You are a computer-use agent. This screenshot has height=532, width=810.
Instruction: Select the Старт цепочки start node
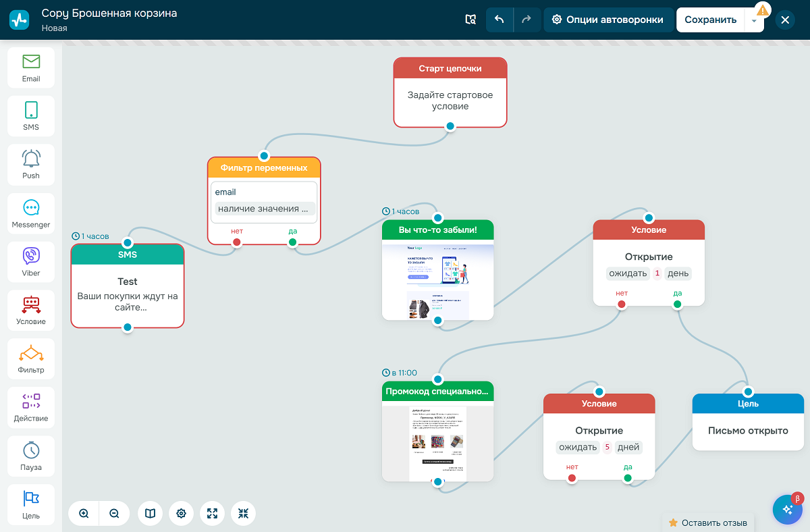coord(450,92)
